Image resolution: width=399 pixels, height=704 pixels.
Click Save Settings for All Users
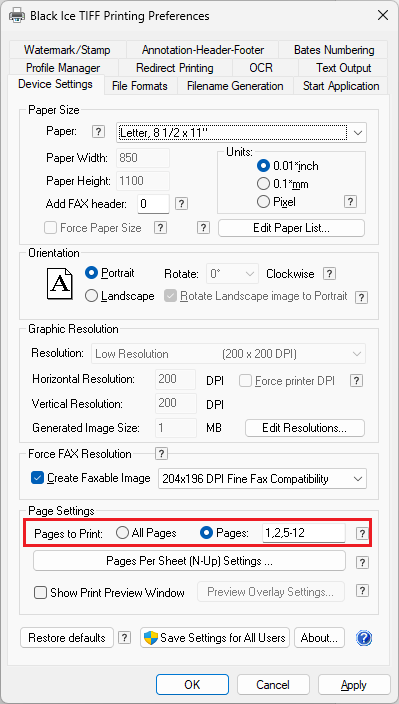pos(215,638)
